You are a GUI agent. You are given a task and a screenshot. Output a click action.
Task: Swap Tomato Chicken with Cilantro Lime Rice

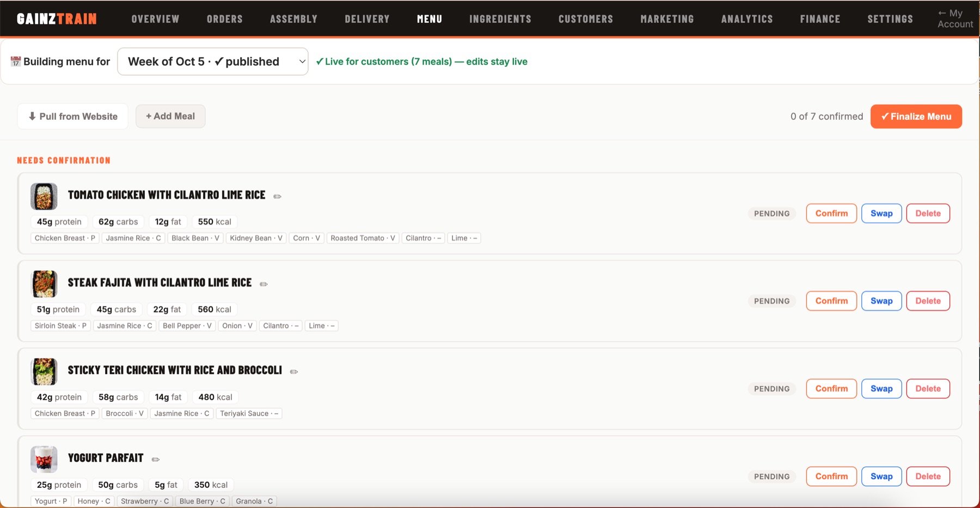click(881, 213)
